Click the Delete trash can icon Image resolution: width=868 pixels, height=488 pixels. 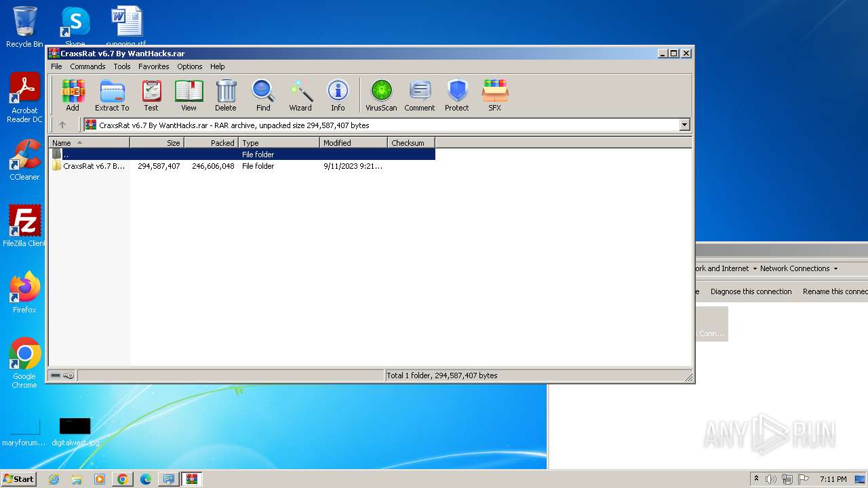[226, 96]
